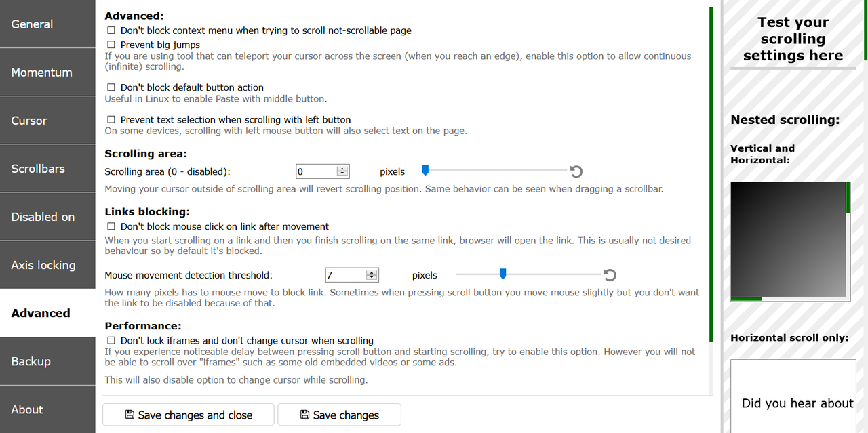Click the floppy disk icon on Save changes
The image size is (868, 433).
click(x=304, y=415)
